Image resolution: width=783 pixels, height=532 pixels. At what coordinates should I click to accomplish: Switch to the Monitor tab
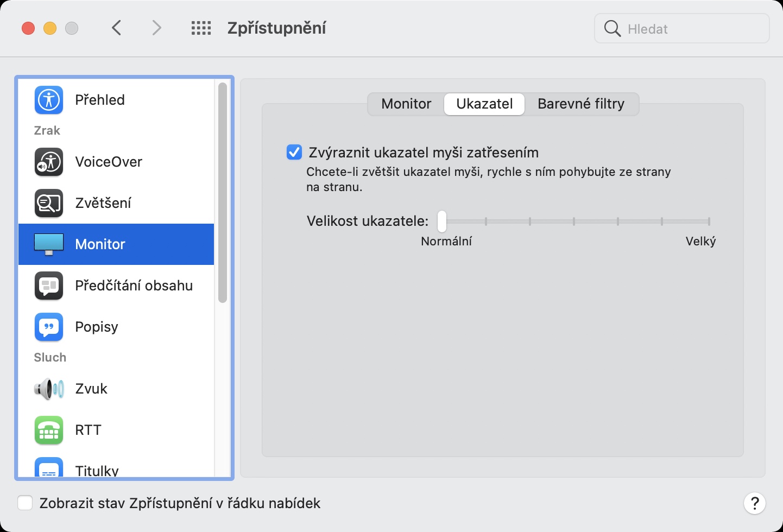[x=406, y=104]
